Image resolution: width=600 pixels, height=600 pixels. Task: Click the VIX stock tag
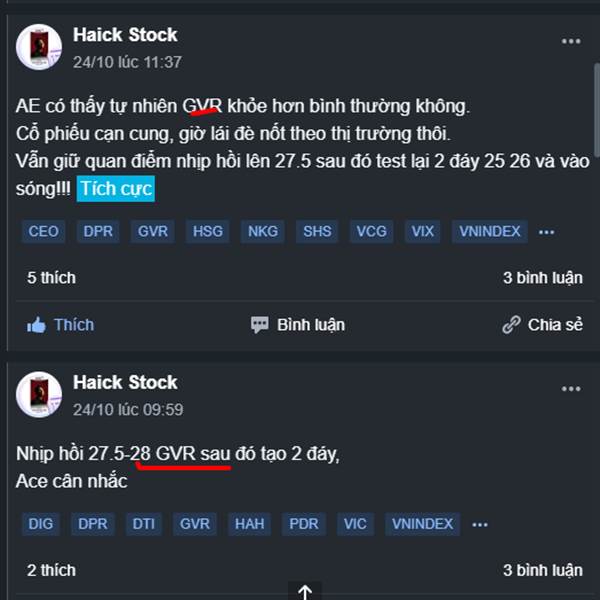(423, 232)
